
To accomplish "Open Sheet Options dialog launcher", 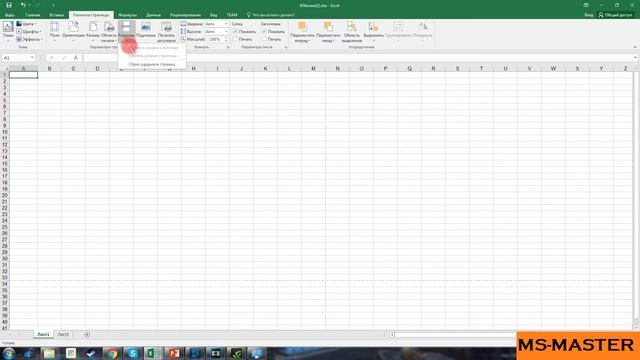I will (x=286, y=47).
